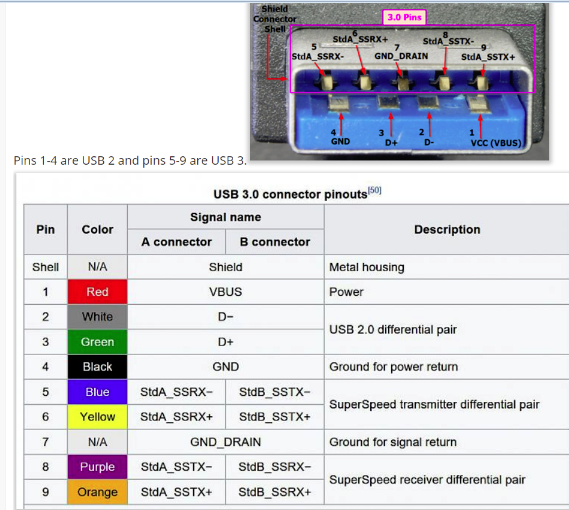Select the Yellow color cell for pin 6
This screenshot has width=569, height=510.
click(97, 417)
